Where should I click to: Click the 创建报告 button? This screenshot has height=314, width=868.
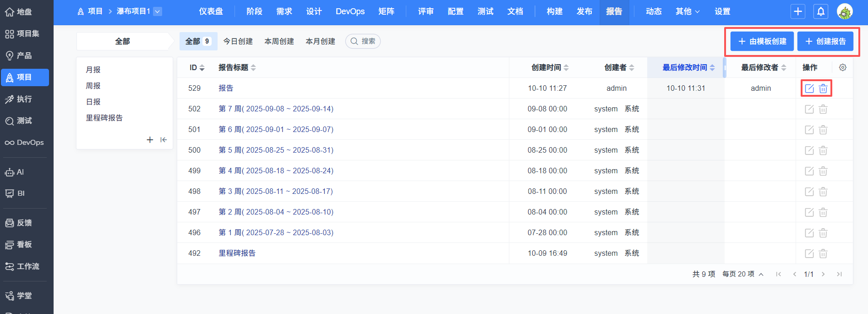tap(825, 41)
